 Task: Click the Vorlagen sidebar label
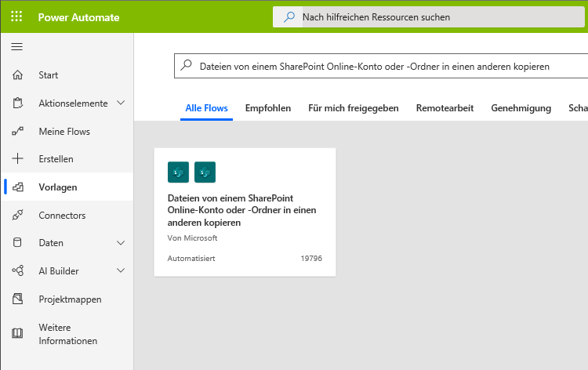pyautogui.click(x=58, y=187)
